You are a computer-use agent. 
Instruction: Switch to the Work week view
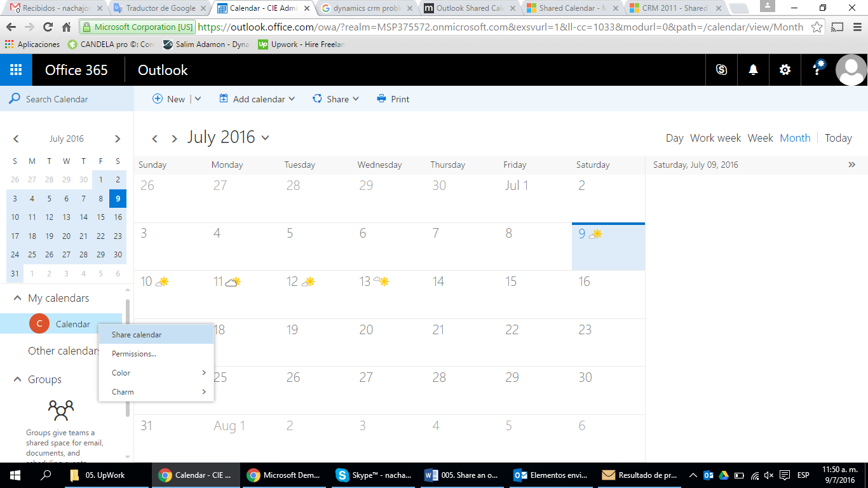click(715, 138)
